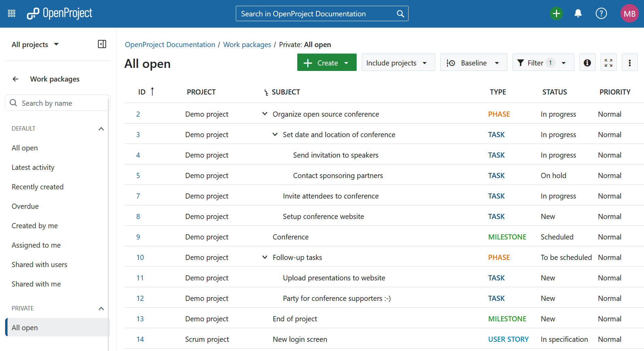The width and height of the screenshot is (644, 351).
Task: Collapse the Follow-up tasks row
Action: point(264,257)
